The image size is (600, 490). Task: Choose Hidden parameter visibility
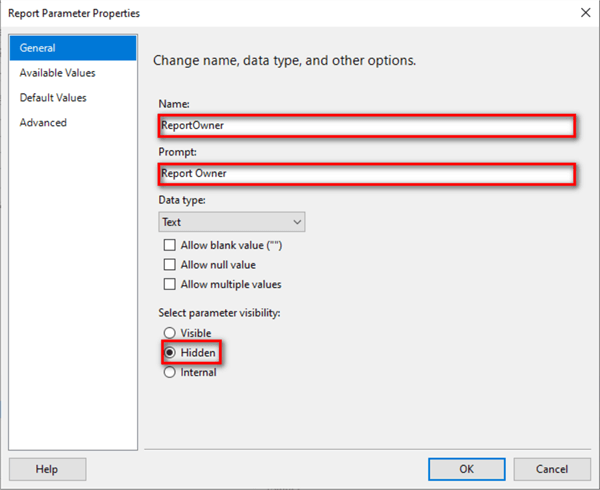pyautogui.click(x=169, y=353)
